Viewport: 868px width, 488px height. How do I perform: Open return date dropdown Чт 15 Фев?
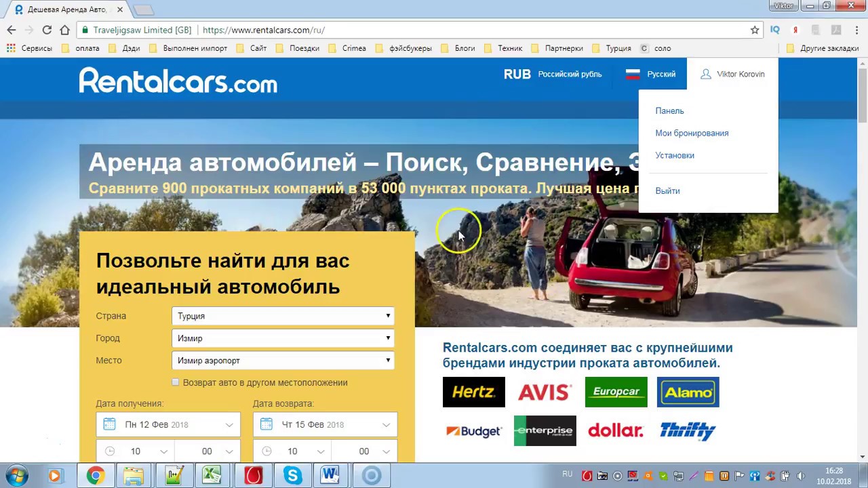coord(325,424)
